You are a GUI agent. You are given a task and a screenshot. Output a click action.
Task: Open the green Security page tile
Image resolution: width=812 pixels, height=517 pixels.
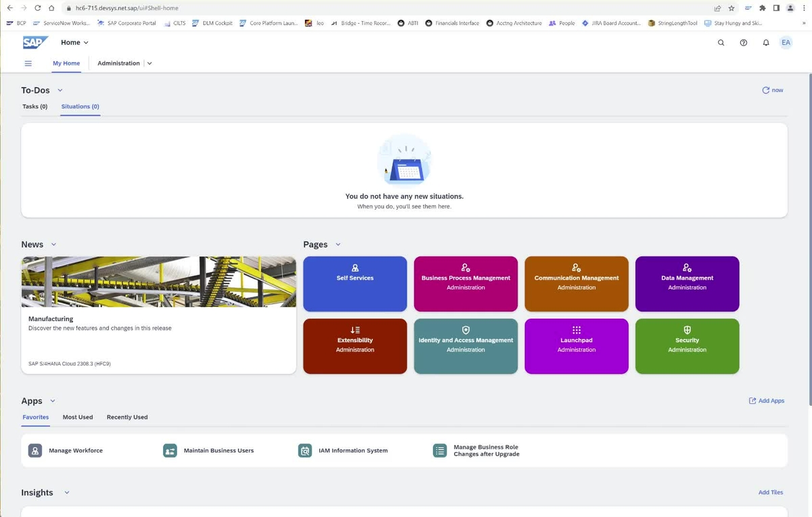click(x=687, y=346)
